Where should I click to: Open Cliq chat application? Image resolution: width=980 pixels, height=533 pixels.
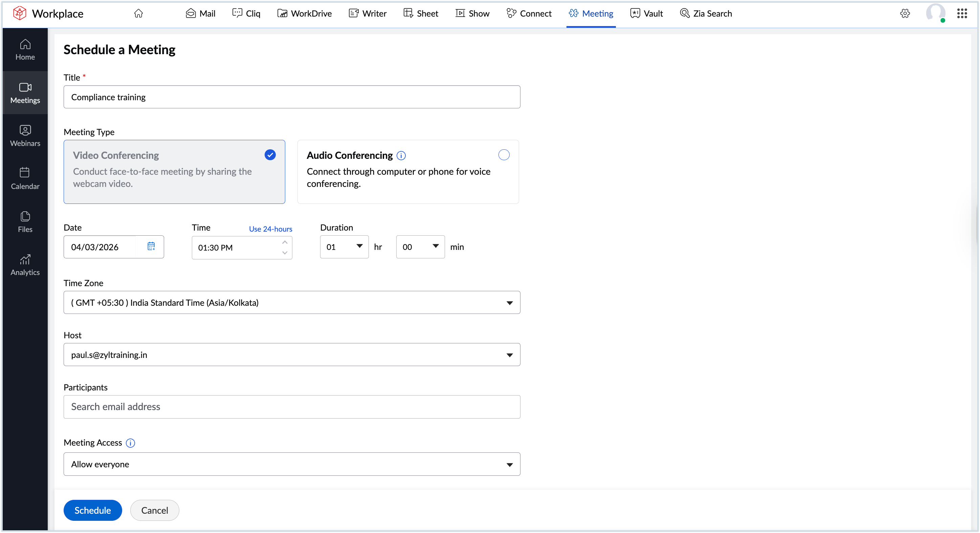click(246, 13)
